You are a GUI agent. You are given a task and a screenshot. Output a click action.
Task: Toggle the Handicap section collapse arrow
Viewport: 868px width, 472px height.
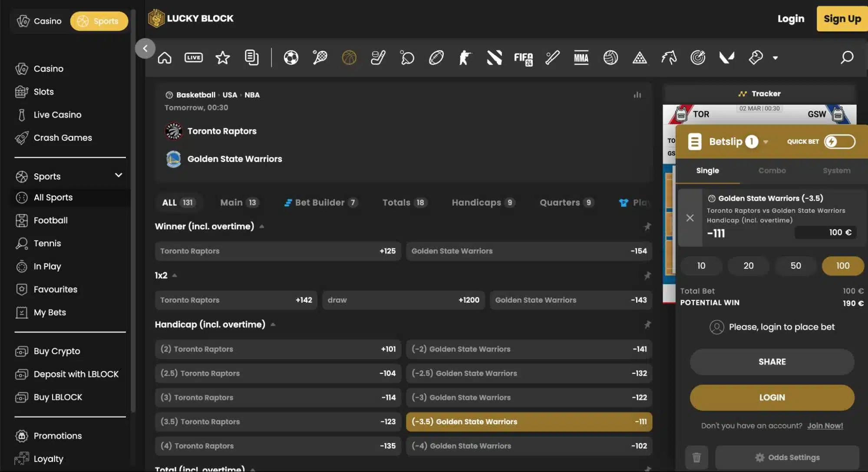[x=272, y=325]
